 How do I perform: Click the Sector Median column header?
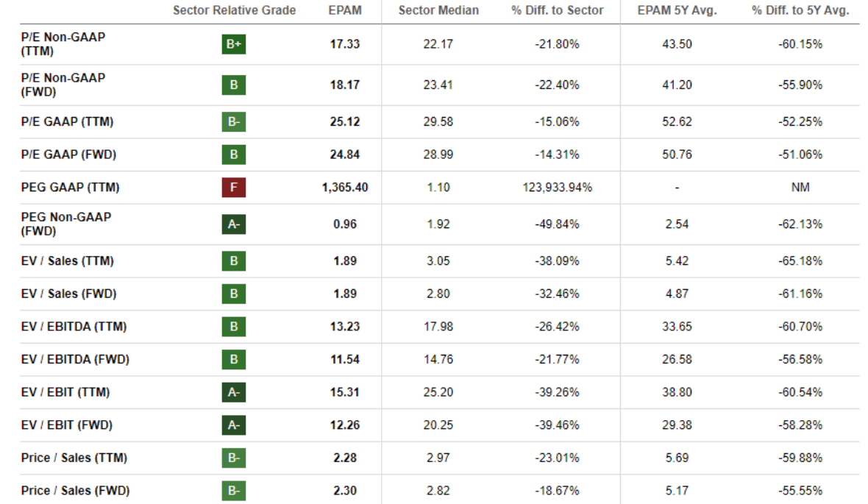[x=438, y=10]
